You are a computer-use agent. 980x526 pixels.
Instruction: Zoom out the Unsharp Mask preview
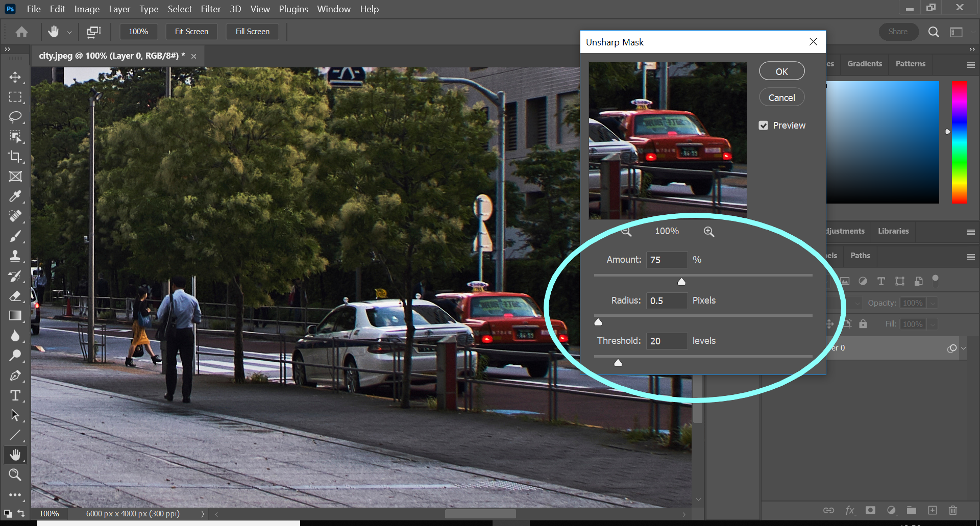tap(626, 232)
